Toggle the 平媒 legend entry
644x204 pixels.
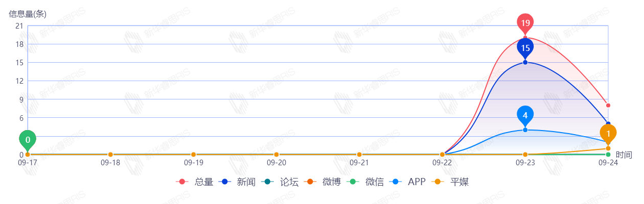[450, 182]
